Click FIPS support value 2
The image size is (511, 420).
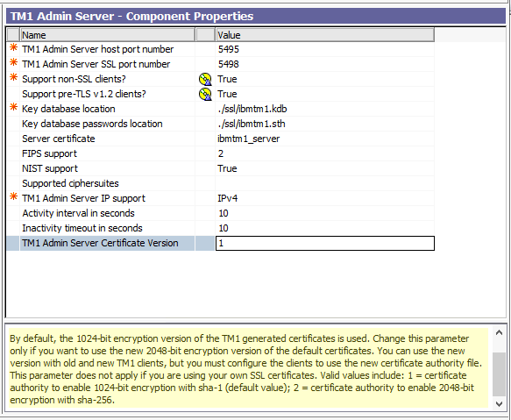[221, 153]
